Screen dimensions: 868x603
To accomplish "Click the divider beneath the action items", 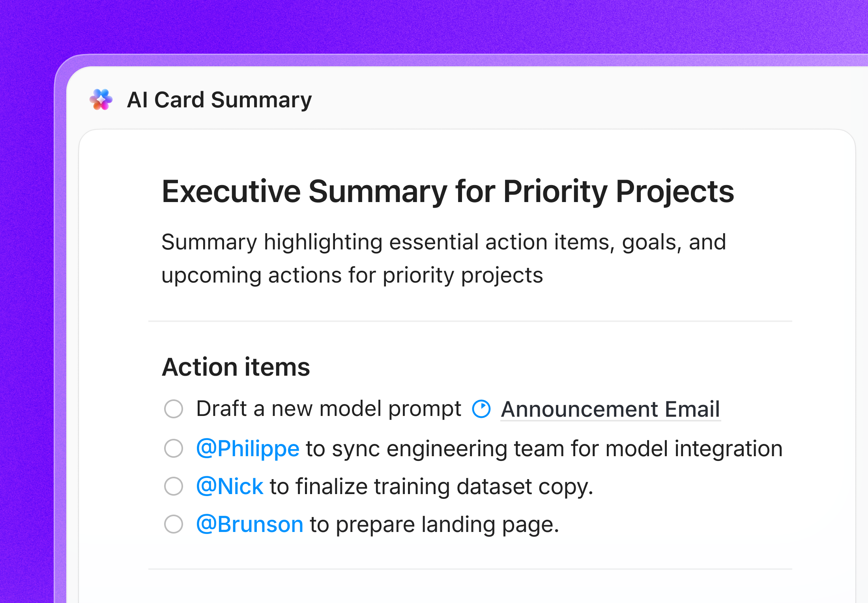I will point(470,569).
